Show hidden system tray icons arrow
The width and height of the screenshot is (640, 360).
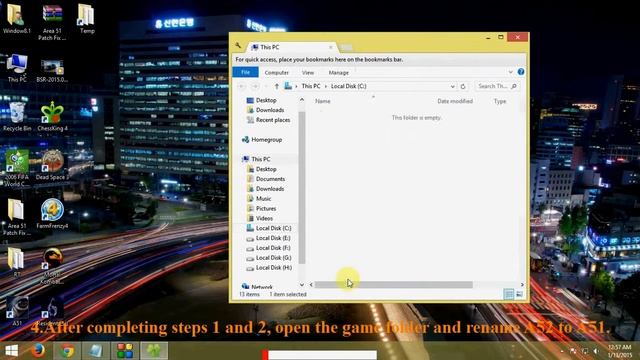pyautogui.click(x=562, y=351)
